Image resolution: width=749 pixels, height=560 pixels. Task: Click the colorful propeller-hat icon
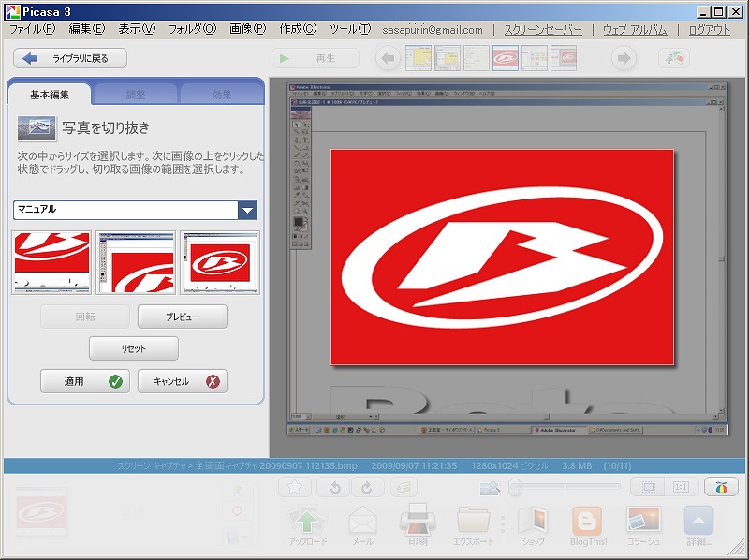point(721,487)
